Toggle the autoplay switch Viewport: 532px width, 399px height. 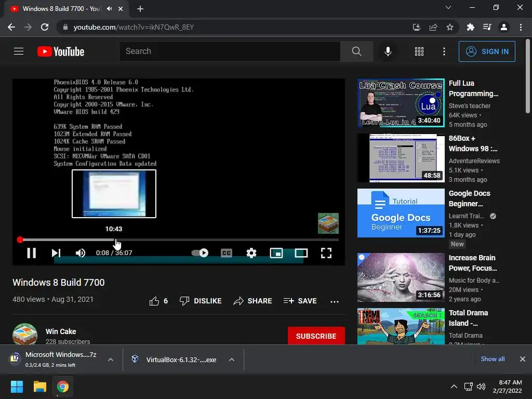point(200,253)
